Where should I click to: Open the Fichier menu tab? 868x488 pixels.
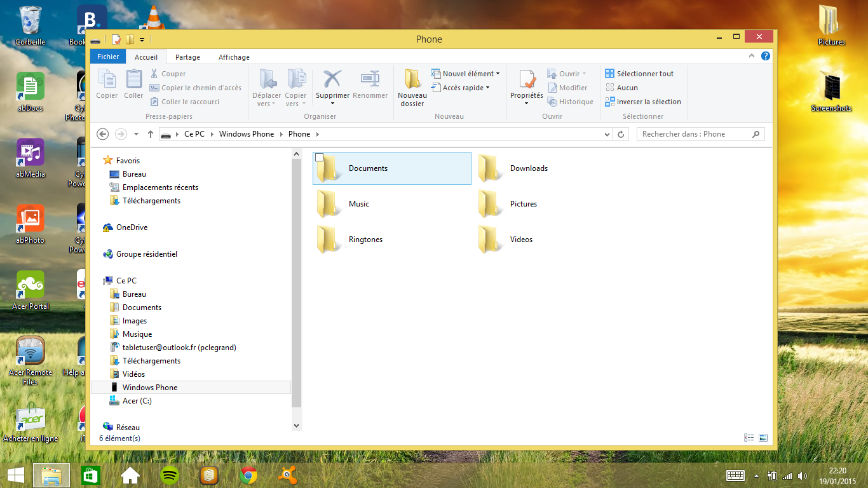(108, 57)
